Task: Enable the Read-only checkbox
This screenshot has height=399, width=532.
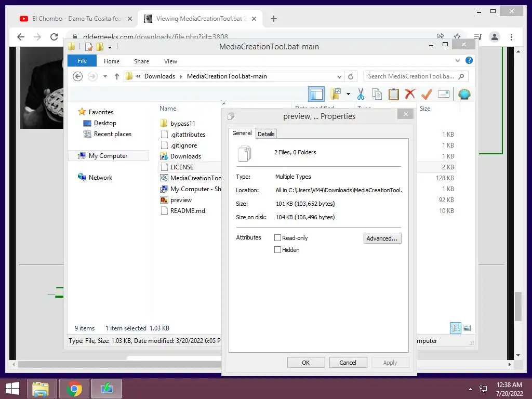Action: 277,238
